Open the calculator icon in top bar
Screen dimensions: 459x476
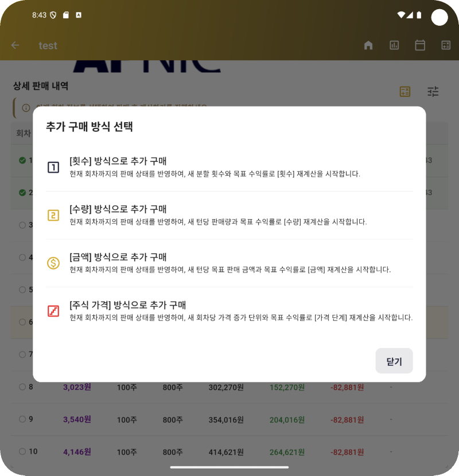point(446,45)
